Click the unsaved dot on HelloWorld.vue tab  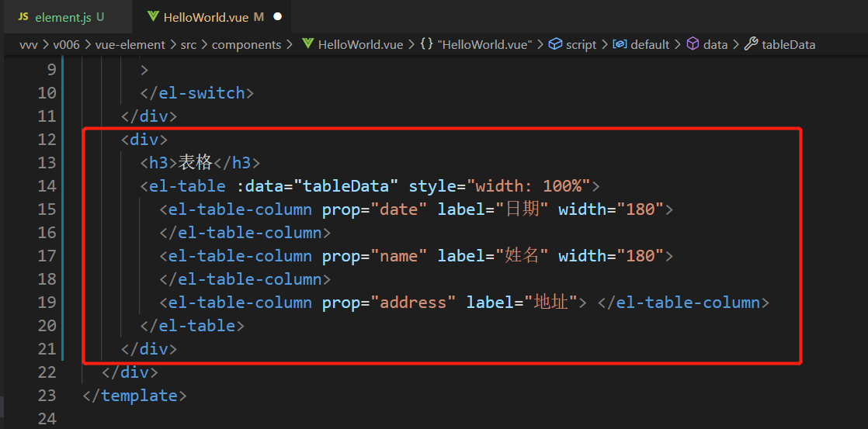[277, 16]
